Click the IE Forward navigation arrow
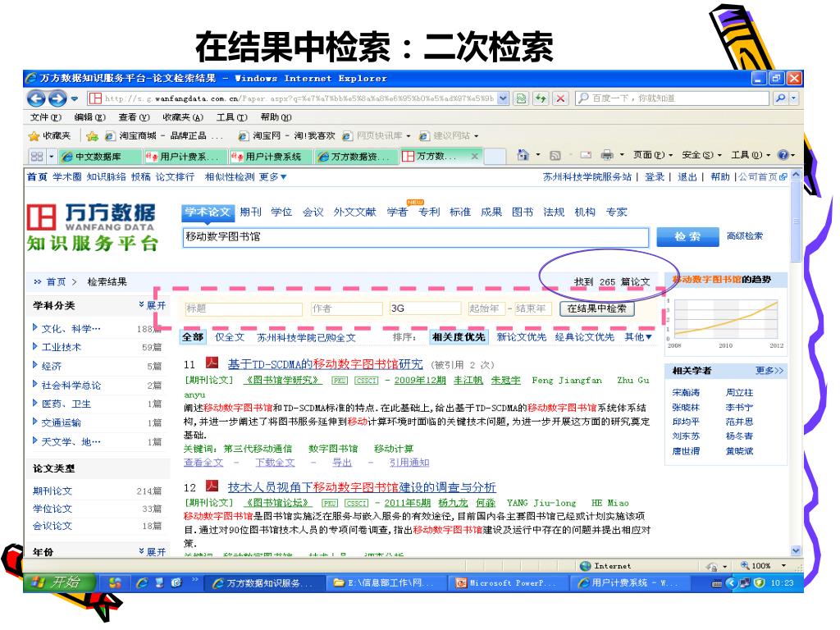 coord(57,98)
